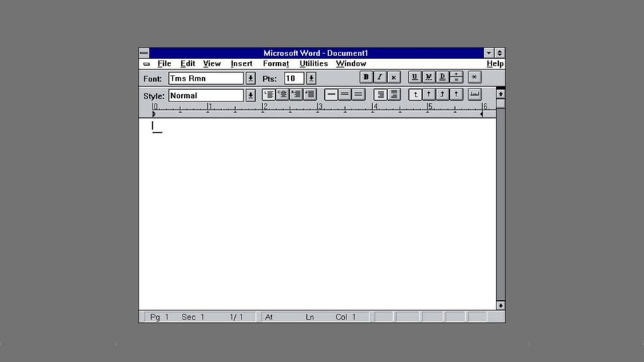Click the 'Col 1' status bar entry
Screen dimensions: 644x362
(x=346, y=317)
